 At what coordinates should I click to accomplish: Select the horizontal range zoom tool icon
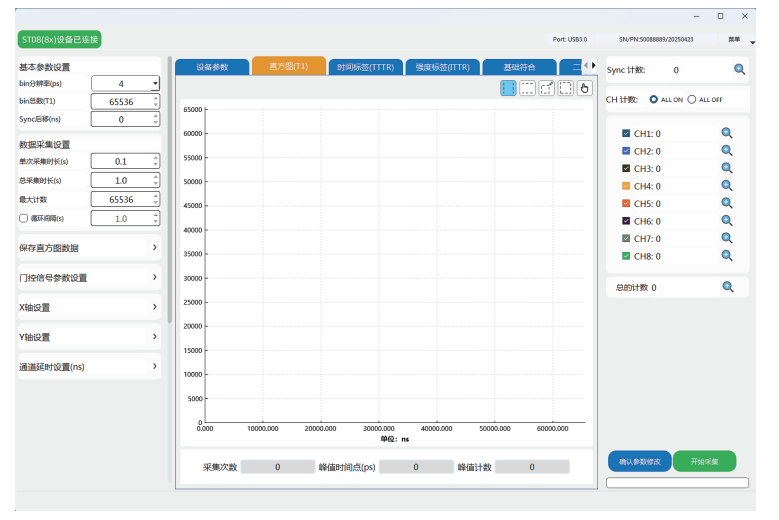527,88
